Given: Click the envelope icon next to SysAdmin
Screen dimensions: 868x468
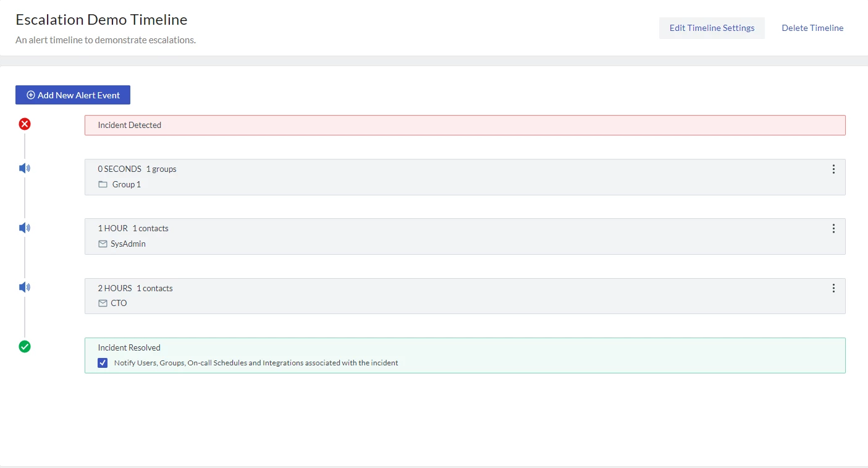Looking at the screenshot, I should [103, 244].
